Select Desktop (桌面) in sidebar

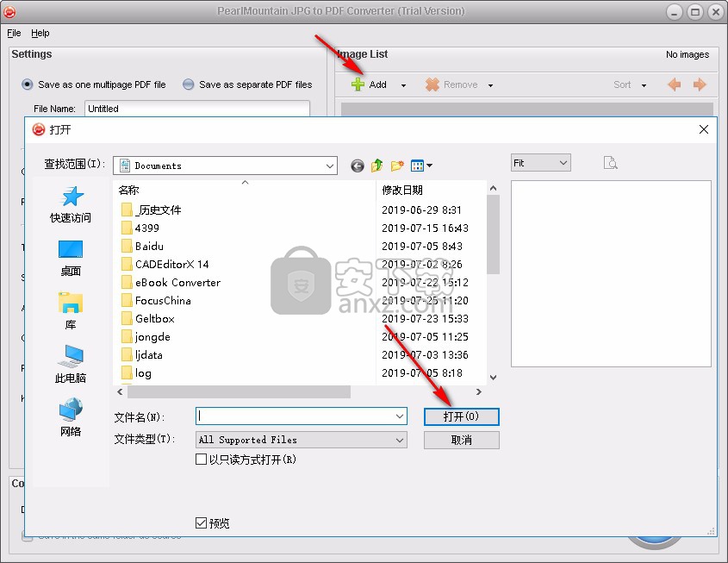coord(71,258)
